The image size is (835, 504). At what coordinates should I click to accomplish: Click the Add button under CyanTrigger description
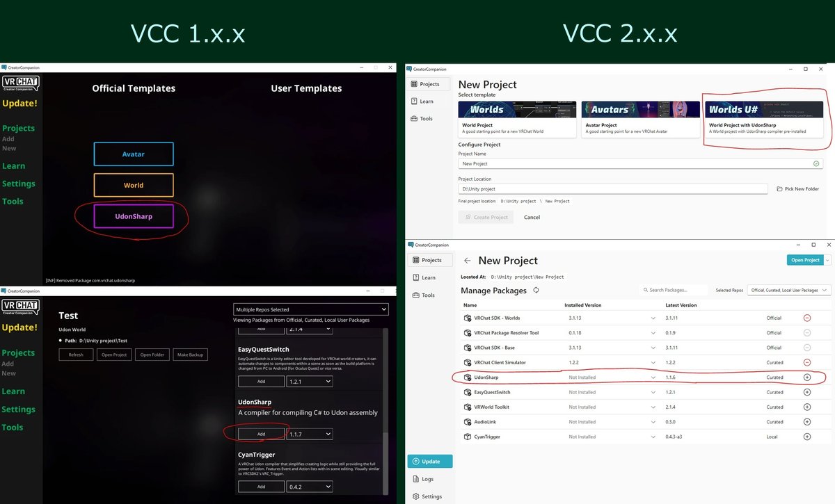coord(262,487)
